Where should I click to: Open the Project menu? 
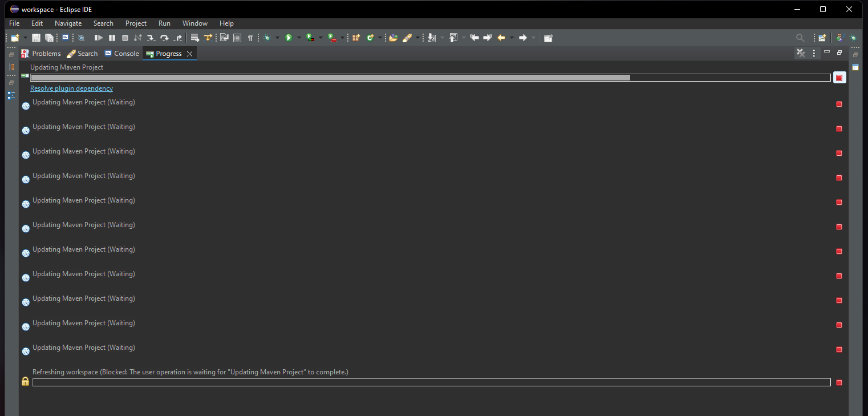click(136, 23)
